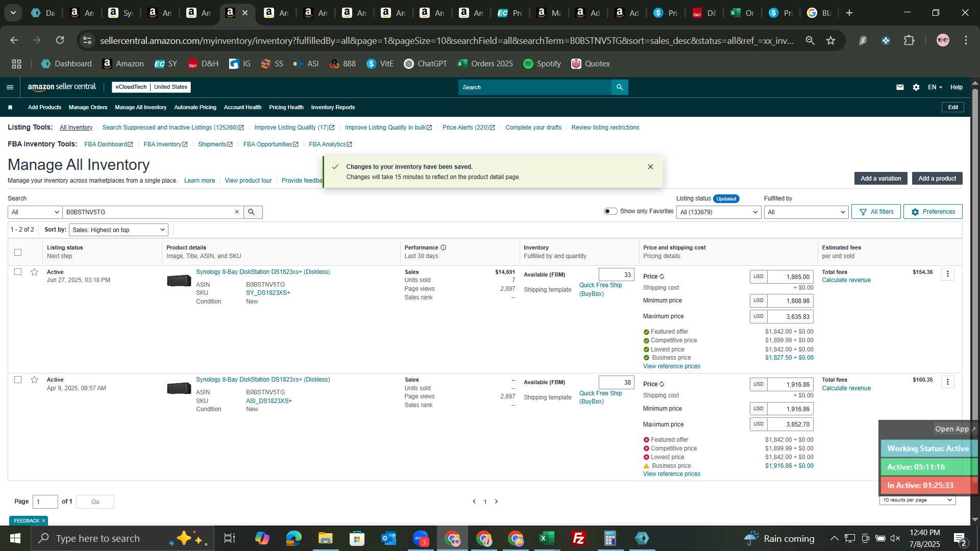Open File Explorer from the taskbar
This screenshot has height=551, width=980.
(x=325, y=538)
